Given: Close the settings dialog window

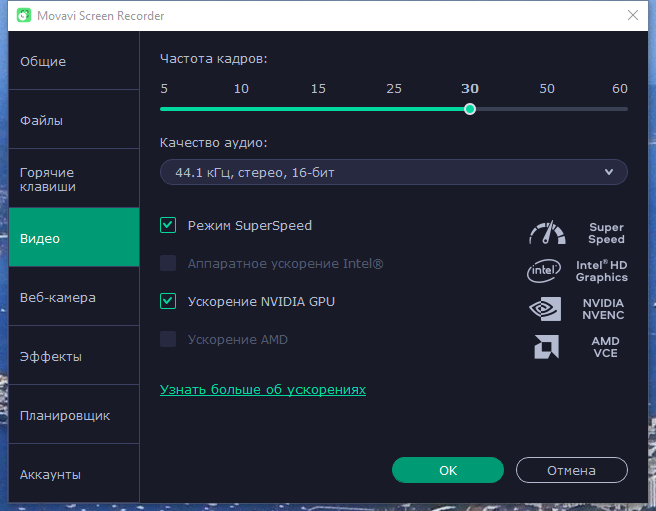Looking at the screenshot, I should coord(633,15).
